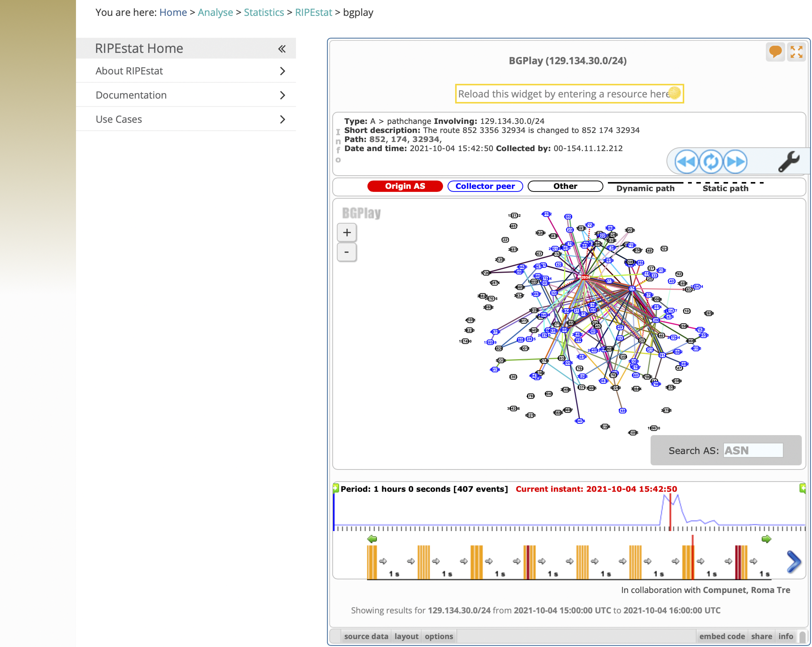
Task: Click the blue next-events chevron arrow
Action: click(793, 562)
